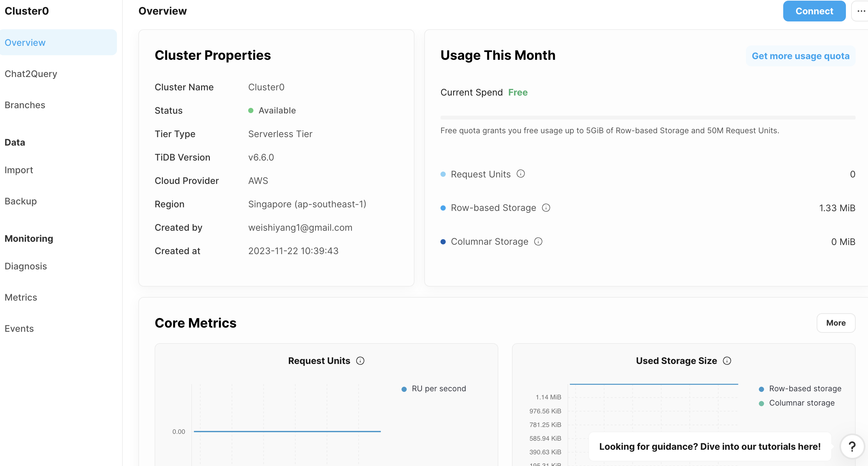Click More button in Core Metrics
The width and height of the screenshot is (868, 466).
(836, 323)
